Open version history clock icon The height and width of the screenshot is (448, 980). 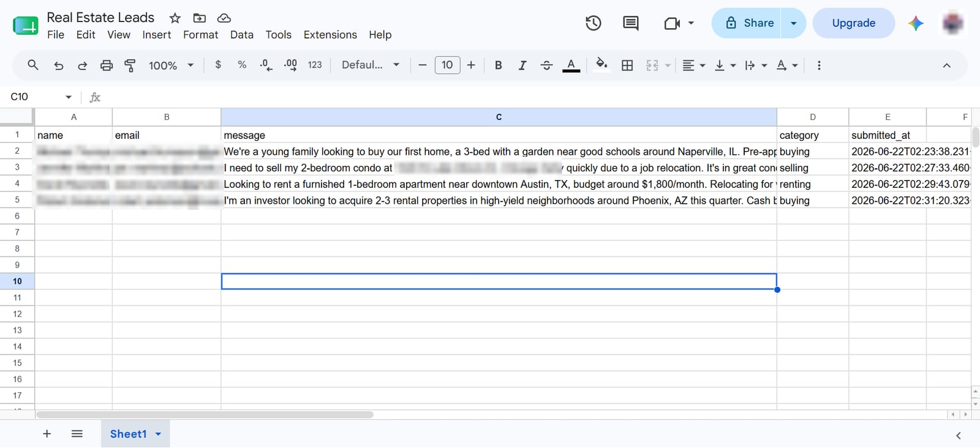593,23
